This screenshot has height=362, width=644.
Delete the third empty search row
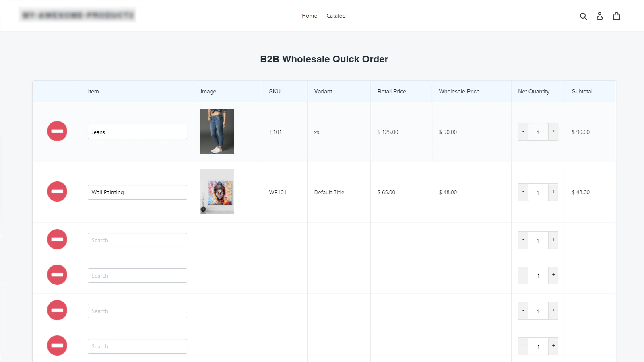coord(57,310)
